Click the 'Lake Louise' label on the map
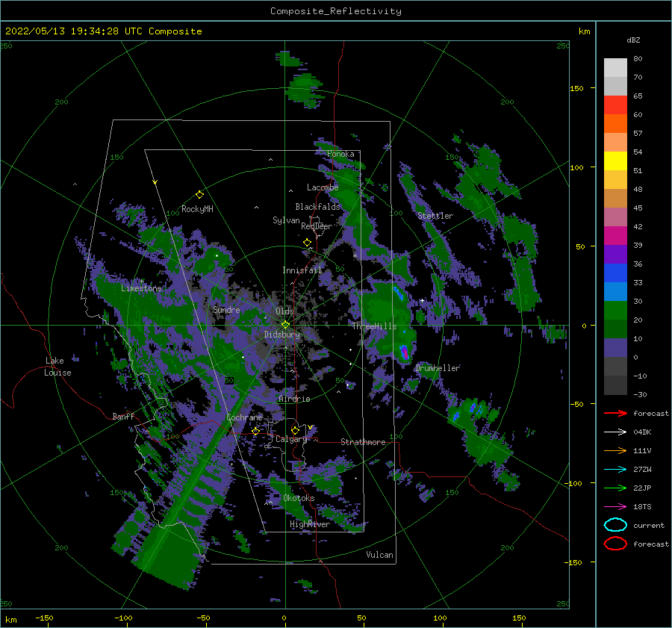 tap(57, 367)
